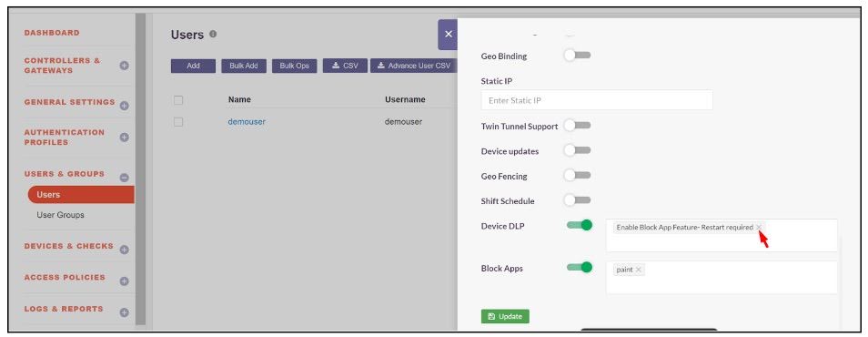
Task: Expand the General Settings section
Action: click(x=124, y=106)
